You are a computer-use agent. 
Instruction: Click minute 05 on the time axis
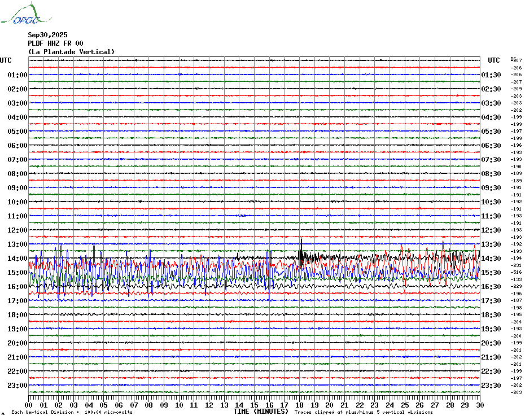coord(104,405)
